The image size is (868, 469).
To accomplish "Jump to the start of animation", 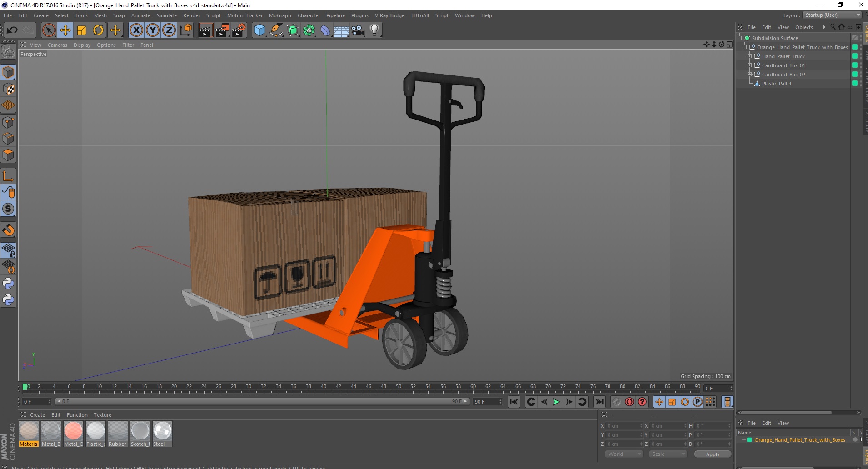I will [514, 402].
